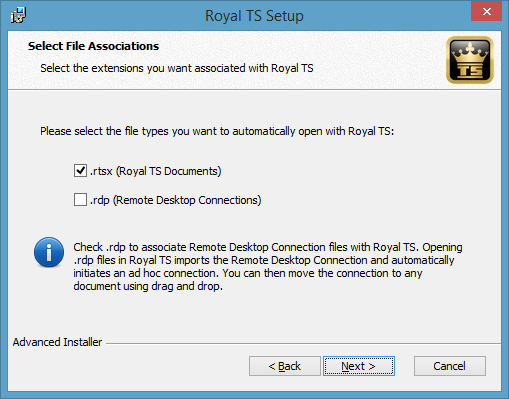The width and height of the screenshot is (509, 399).
Task: Click the 'Select the extensions' subtitle text
Action: [177, 68]
